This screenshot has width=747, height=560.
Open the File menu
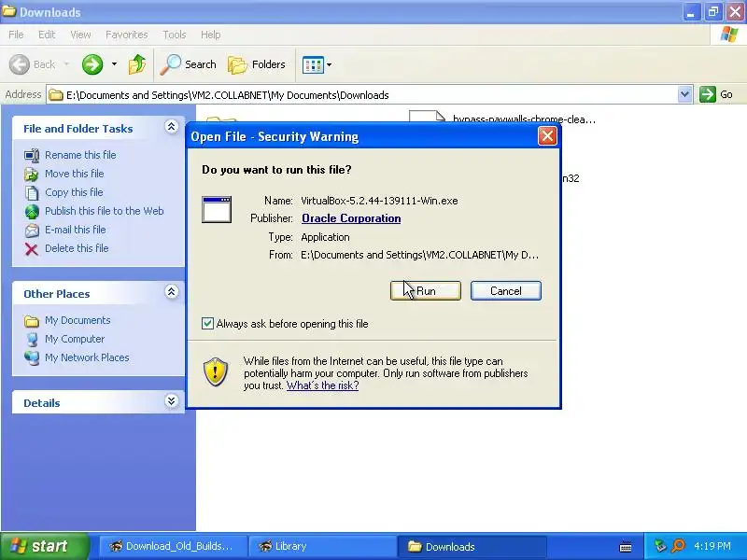click(16, 35)
